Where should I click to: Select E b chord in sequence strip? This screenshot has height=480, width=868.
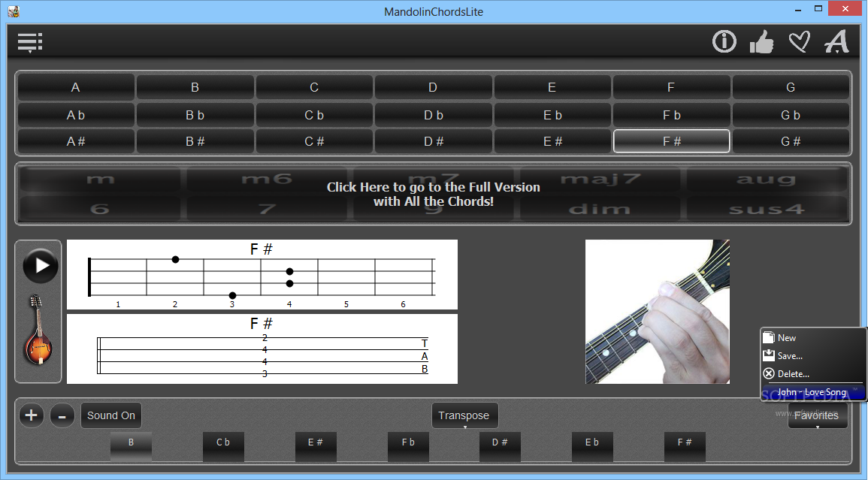(x=592, y=447)
